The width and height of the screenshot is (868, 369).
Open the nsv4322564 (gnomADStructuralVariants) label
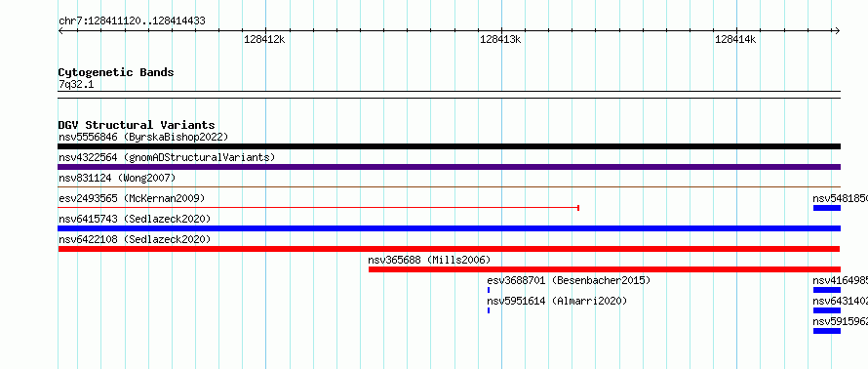coord(167,157)
